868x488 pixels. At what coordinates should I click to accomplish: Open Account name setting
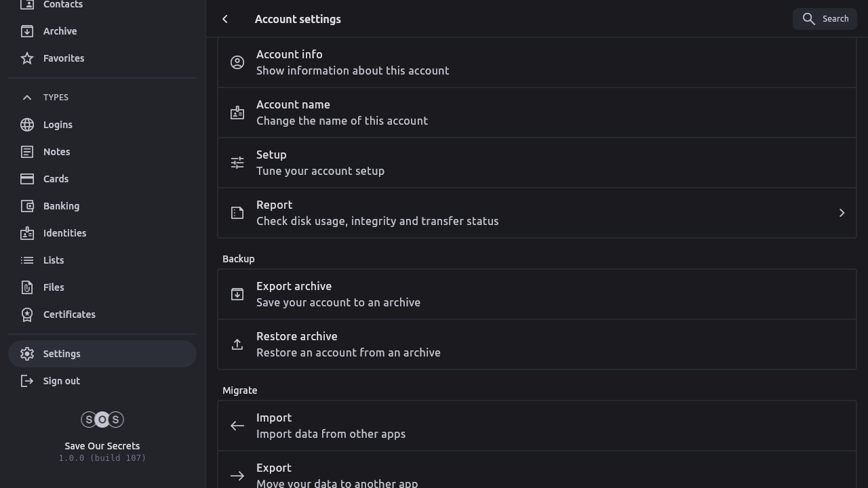342,113
